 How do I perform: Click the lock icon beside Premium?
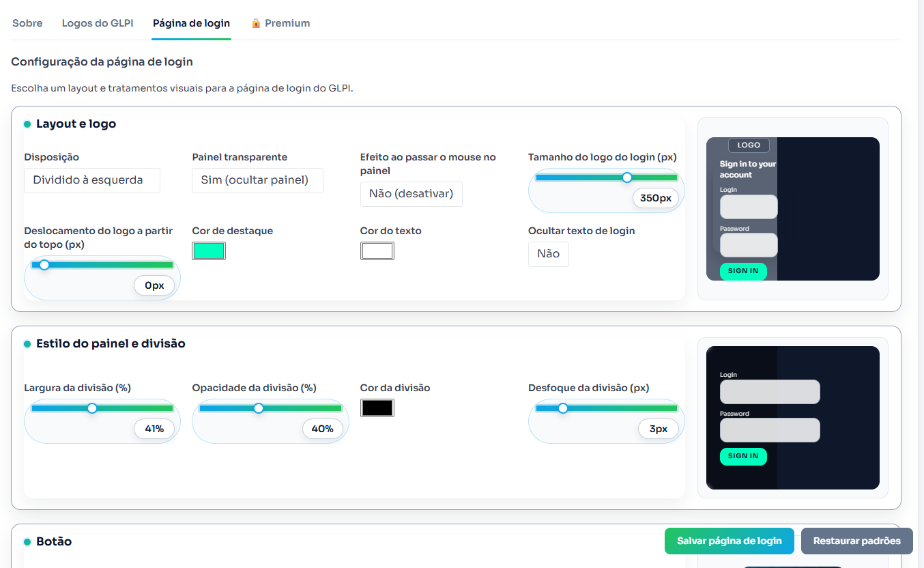[x=256, y=23]
